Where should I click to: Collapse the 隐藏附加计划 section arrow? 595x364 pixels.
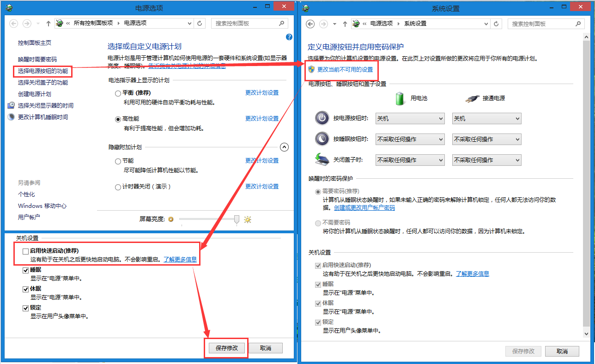click(285, 147)
